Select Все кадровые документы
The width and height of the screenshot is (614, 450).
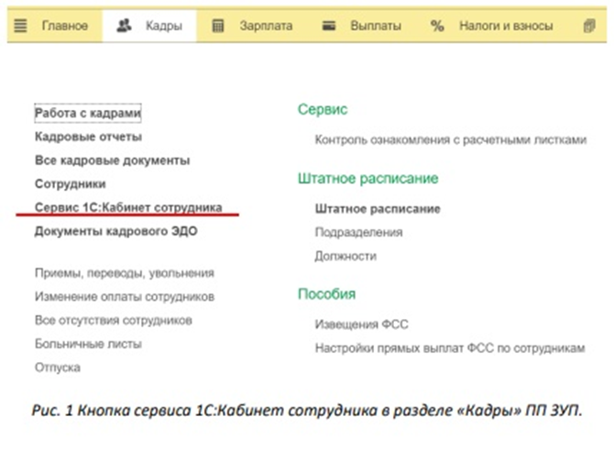[112, 160]
